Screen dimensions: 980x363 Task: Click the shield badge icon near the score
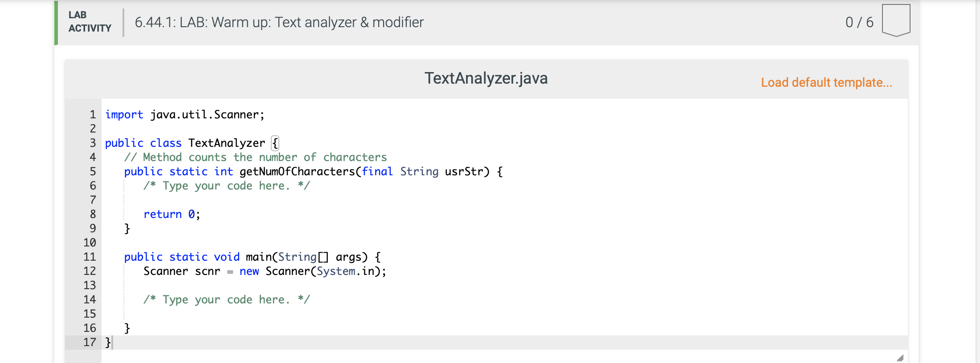(x=896, y=20)
